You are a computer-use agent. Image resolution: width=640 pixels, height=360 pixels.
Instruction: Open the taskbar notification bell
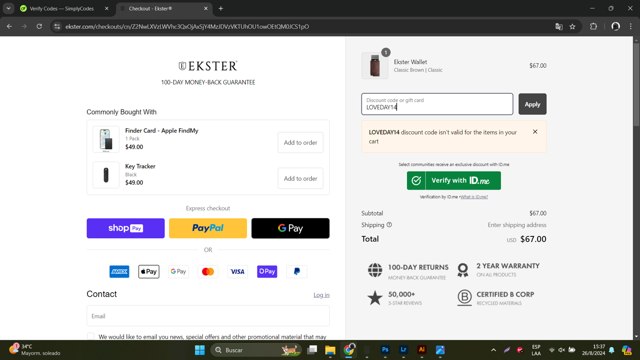click(611, 350)
